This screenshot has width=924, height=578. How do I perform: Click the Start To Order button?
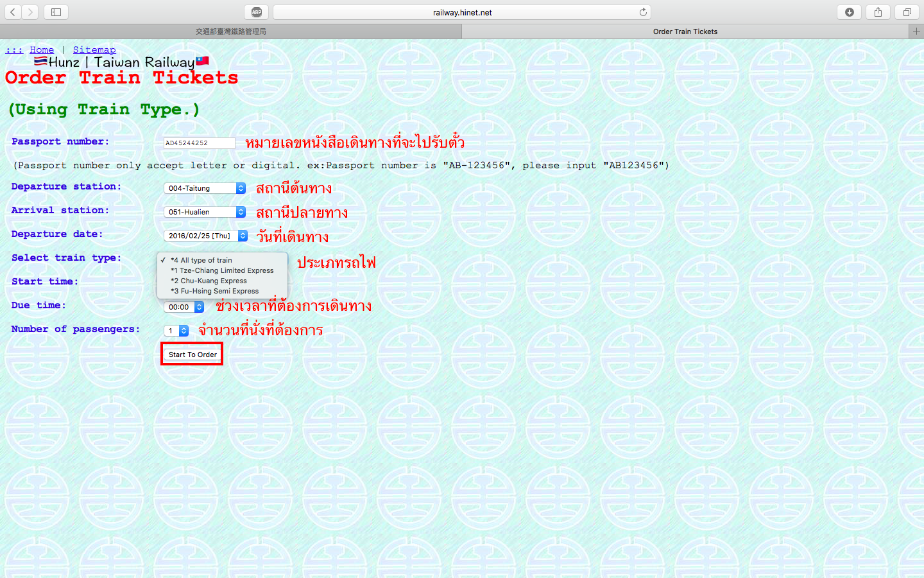tap(193, 355)
